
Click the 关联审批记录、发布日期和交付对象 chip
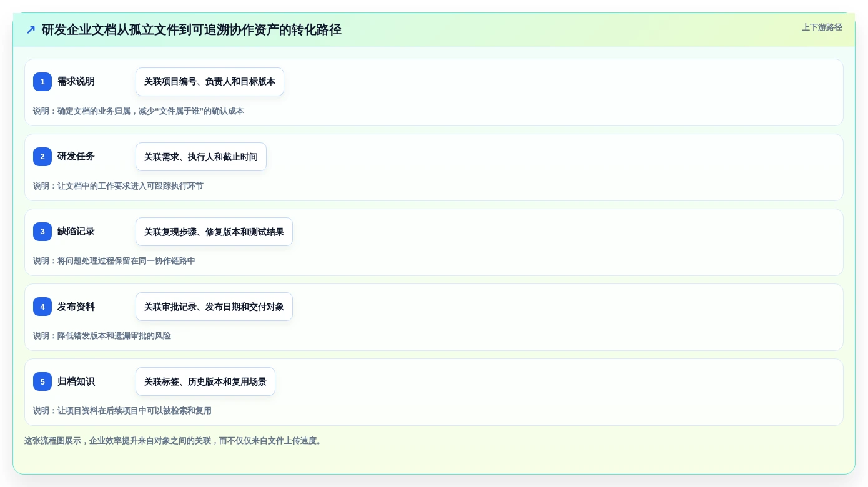214,307
